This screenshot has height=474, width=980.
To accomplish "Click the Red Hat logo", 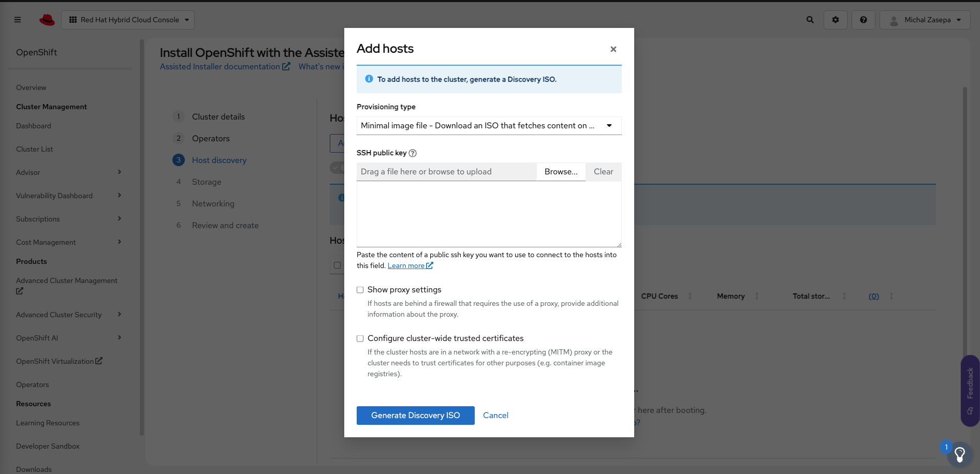I will point(47,20).
